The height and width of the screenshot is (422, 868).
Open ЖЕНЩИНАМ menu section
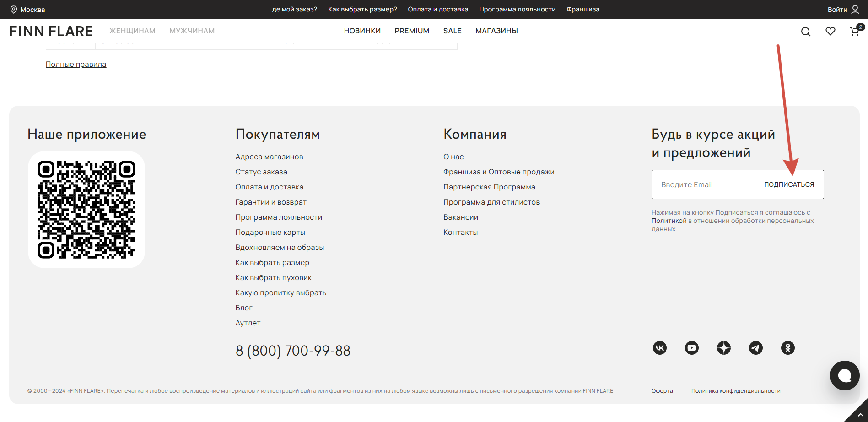coord(132,31)
